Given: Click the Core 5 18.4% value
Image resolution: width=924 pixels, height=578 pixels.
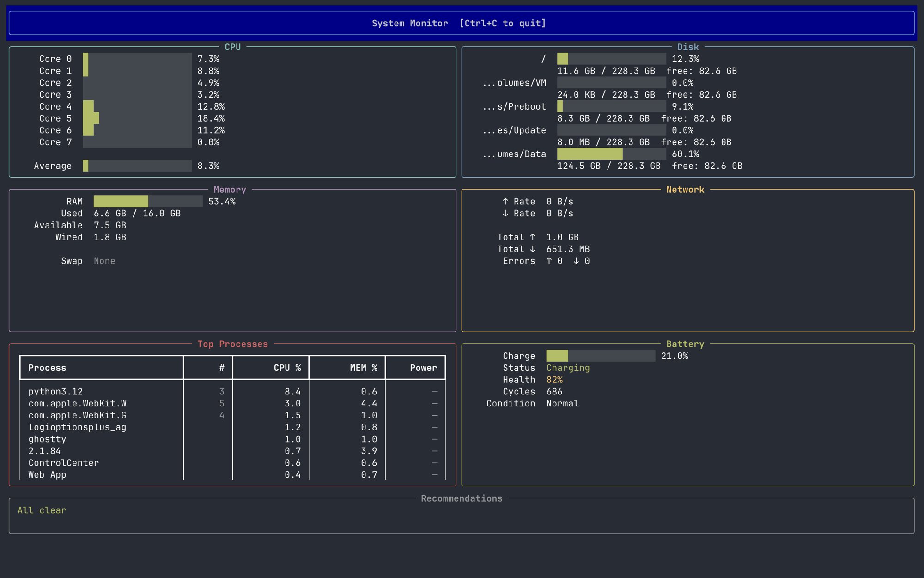Looking at the screenshot, I should click(211, 118).
